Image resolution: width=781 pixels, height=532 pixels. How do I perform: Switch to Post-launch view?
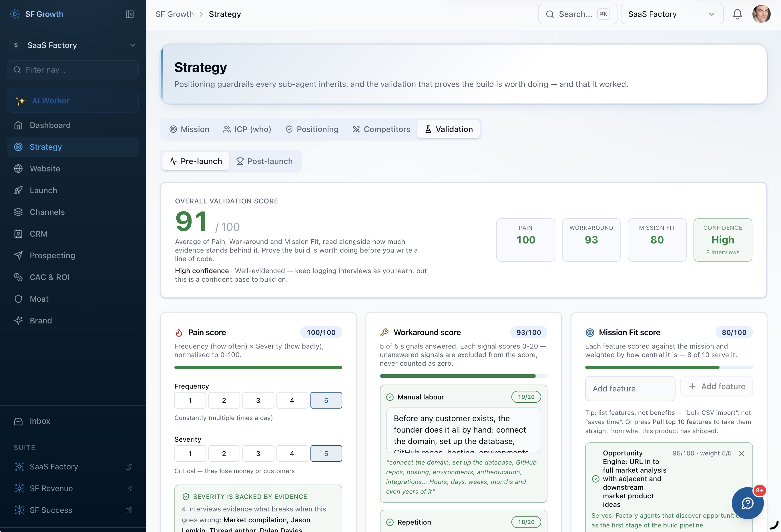click(x=264, y=161)
